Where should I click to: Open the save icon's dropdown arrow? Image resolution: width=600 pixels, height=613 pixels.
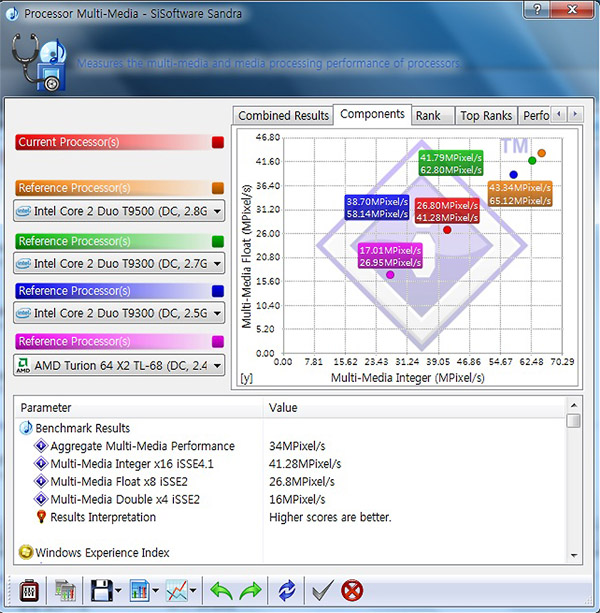118,591
